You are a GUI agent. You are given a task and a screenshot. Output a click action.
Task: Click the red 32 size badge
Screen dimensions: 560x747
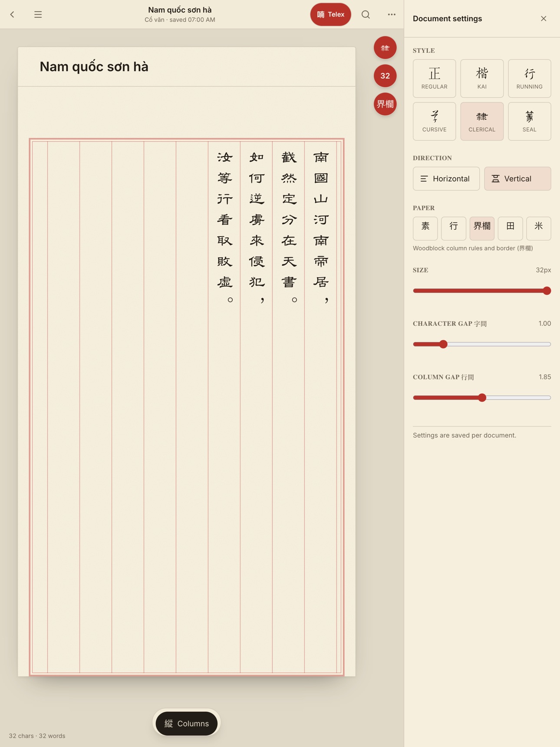[385, 76]
